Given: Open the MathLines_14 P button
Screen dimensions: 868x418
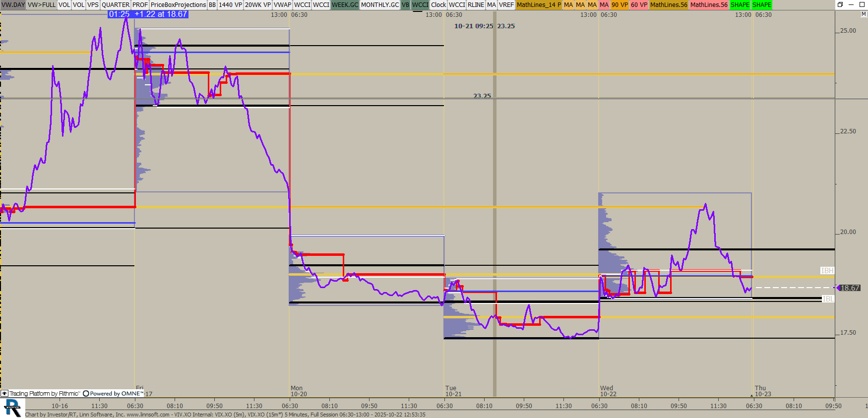Looking at the screenshot, I should [539, 4].
